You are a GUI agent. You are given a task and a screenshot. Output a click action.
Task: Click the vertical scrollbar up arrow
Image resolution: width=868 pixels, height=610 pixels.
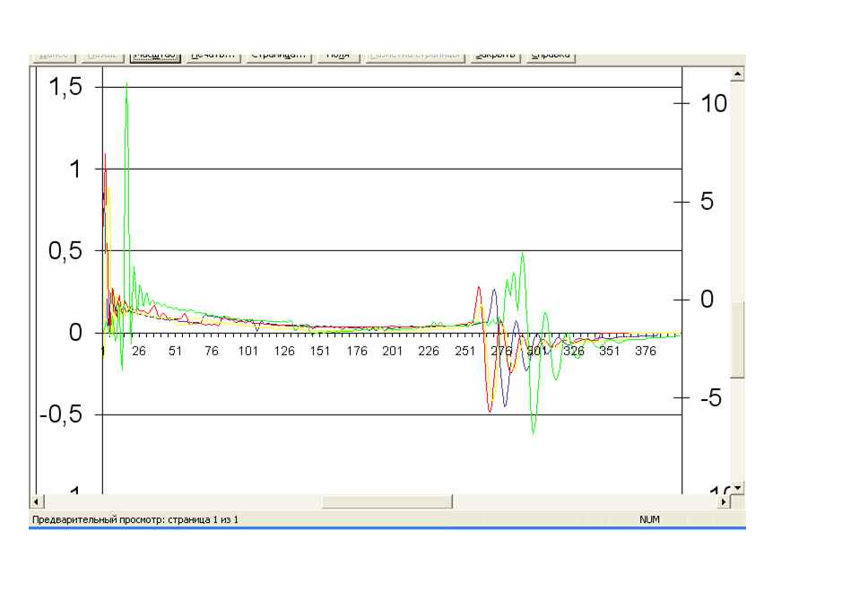coord(737,74)
